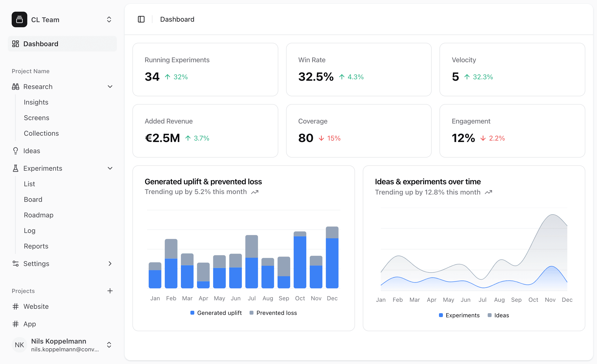Click the Dashboard breadcrumb title

pyautogui.click(x=177, y=19)
